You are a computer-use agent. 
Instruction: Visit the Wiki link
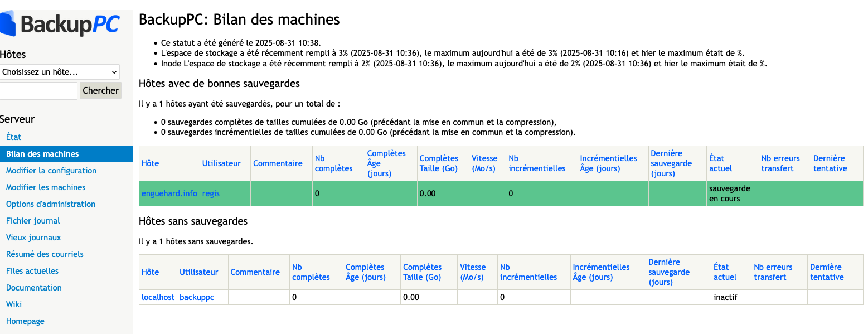click(14, 304)
